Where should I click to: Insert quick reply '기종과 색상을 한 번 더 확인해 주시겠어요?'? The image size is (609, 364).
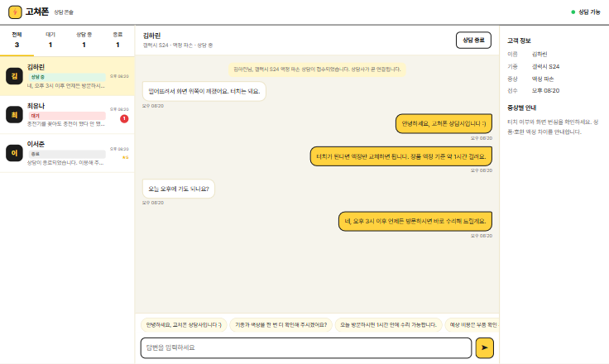pos(281,325)
